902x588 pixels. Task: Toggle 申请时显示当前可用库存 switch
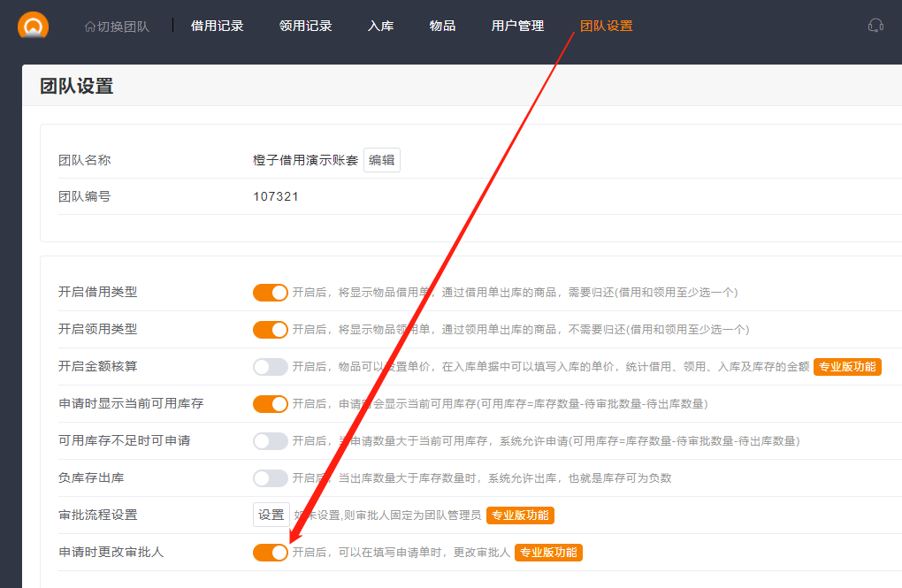point(271,404)
